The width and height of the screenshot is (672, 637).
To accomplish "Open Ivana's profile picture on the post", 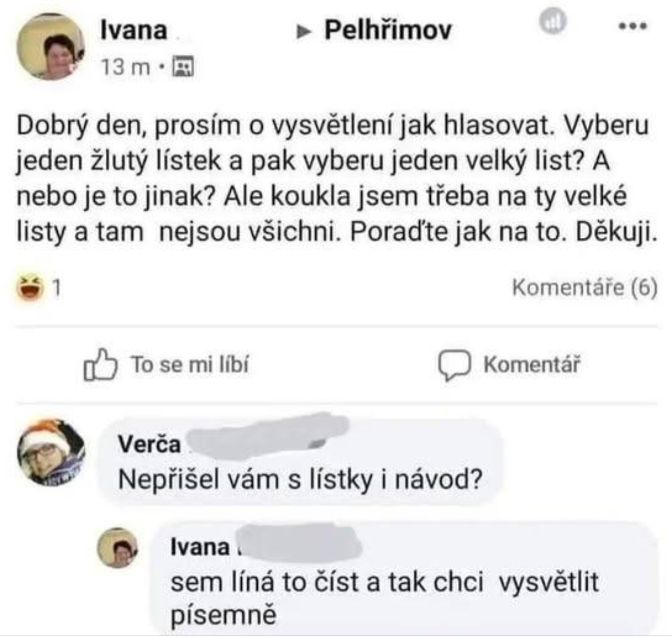I will click(50, 47).
